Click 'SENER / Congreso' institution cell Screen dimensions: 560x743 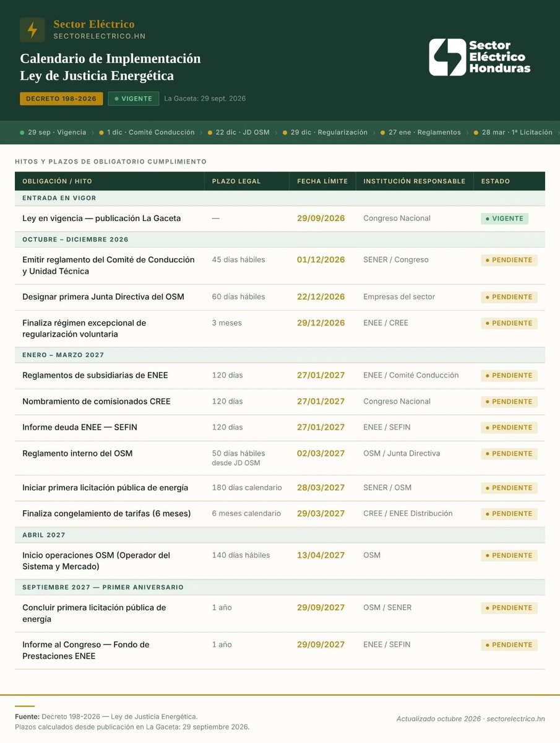[x=396, y=259]
